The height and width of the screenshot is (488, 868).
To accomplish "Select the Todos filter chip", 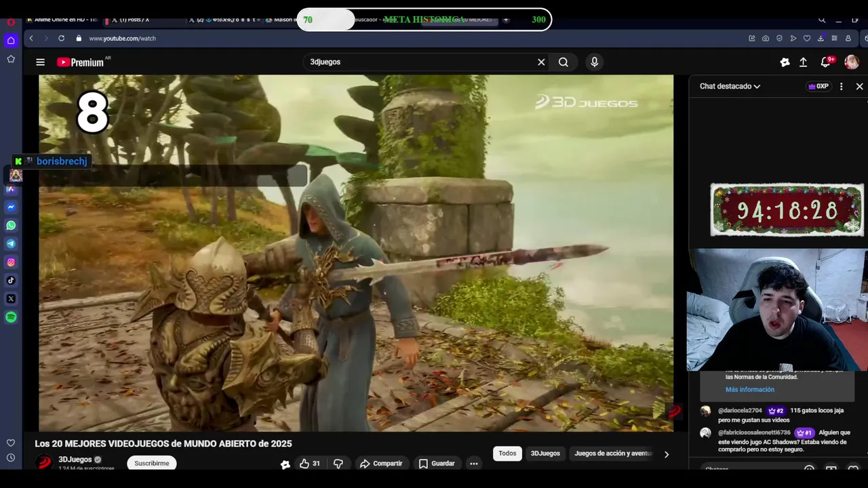I will [507, 453].
